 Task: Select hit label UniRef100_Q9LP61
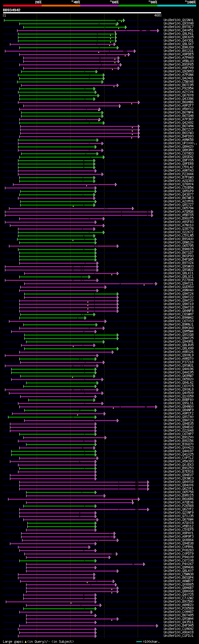pos(178,34)
